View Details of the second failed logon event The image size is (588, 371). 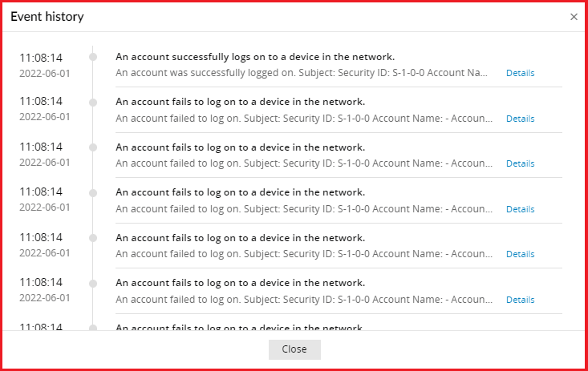click(x=520, y=163)
